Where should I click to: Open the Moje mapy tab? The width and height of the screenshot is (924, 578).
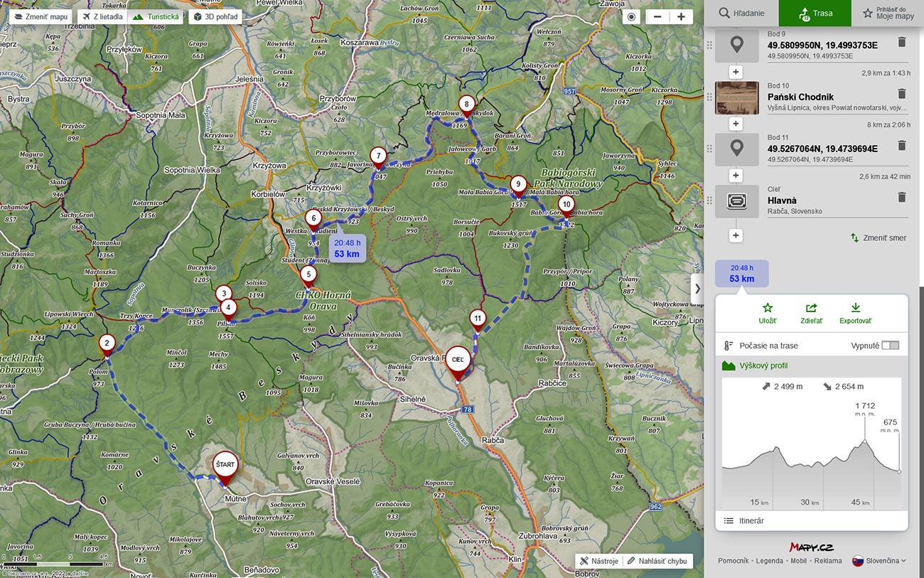(888, 13)
